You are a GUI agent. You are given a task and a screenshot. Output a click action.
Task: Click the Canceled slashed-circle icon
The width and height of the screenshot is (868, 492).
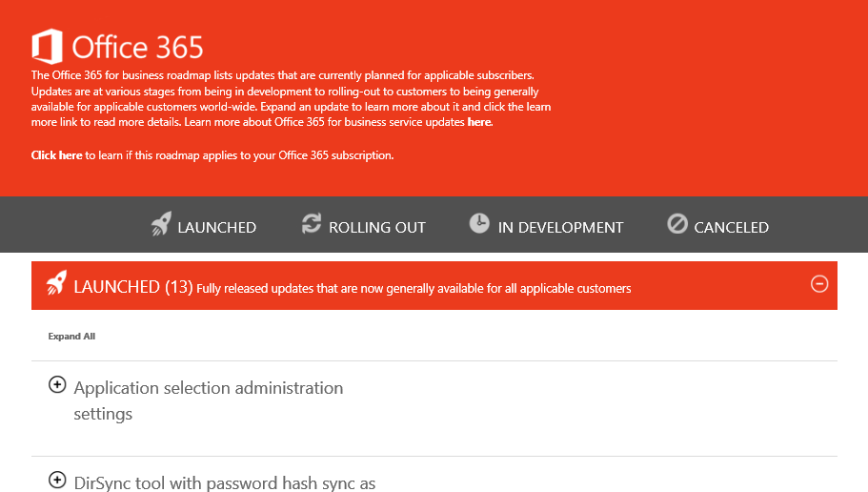(677, 225)
